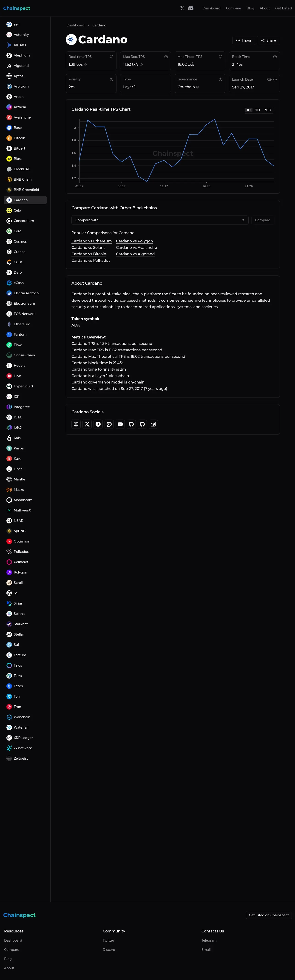Open the Compare with dropdown
The height and width of the screenshot is (980, 295).
click(160, 220)
